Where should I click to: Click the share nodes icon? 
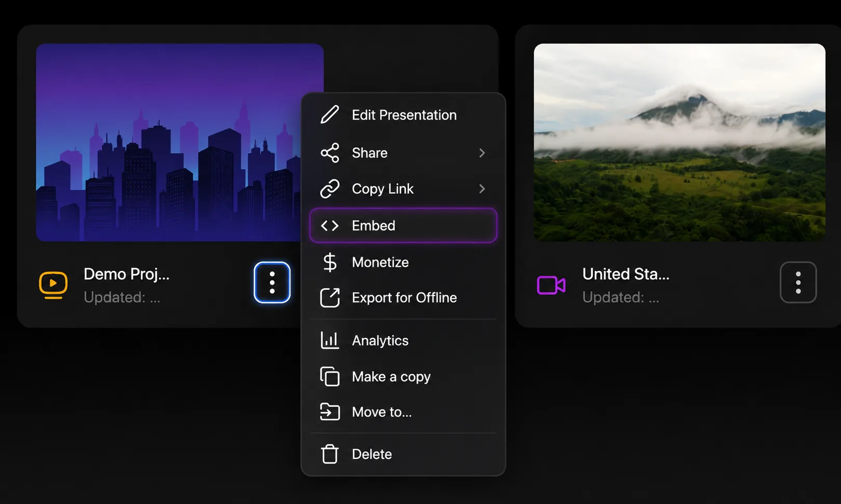330,153
